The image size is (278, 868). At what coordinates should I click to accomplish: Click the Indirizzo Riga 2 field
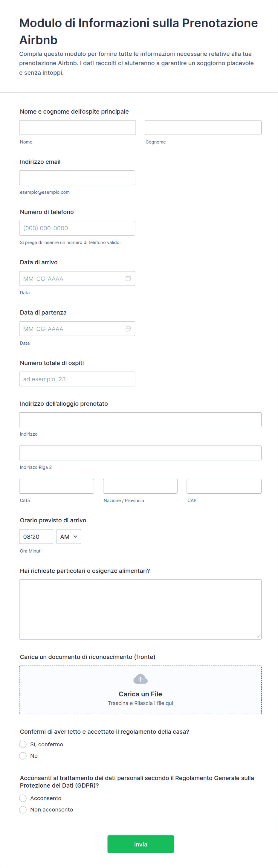tap(140, 452)
